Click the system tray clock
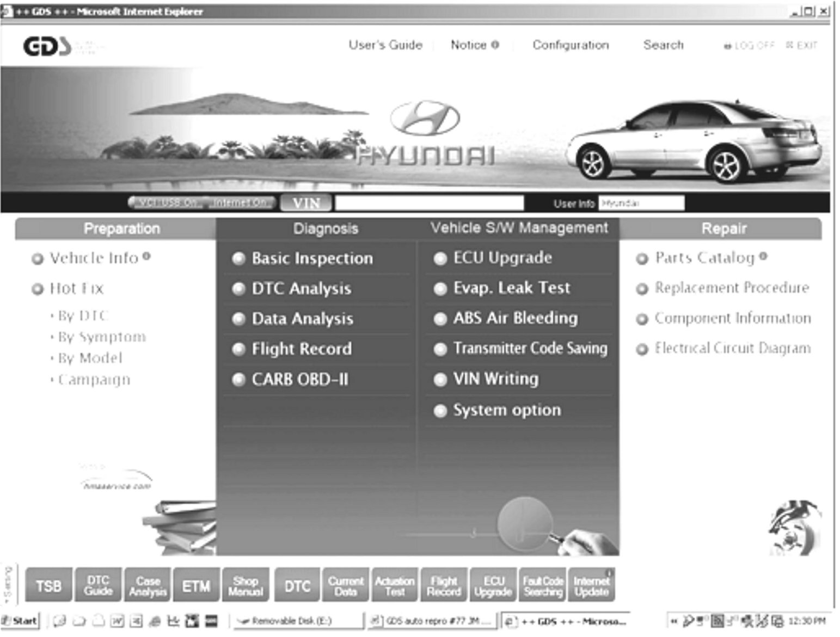 807,621
